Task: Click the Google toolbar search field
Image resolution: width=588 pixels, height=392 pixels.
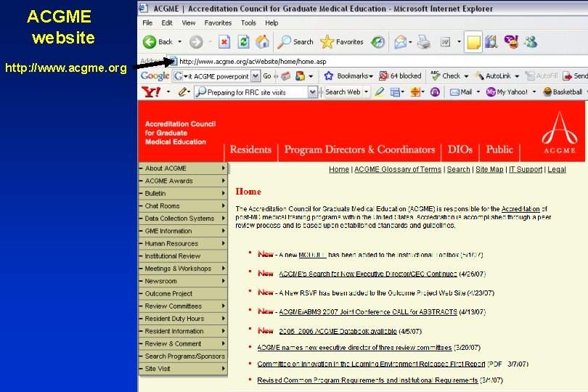Action: point(218,76)
